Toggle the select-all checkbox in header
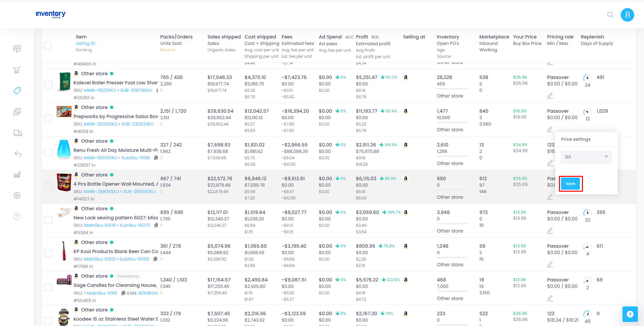Viewport: 644px width, 326px height. tap(48, 46)
